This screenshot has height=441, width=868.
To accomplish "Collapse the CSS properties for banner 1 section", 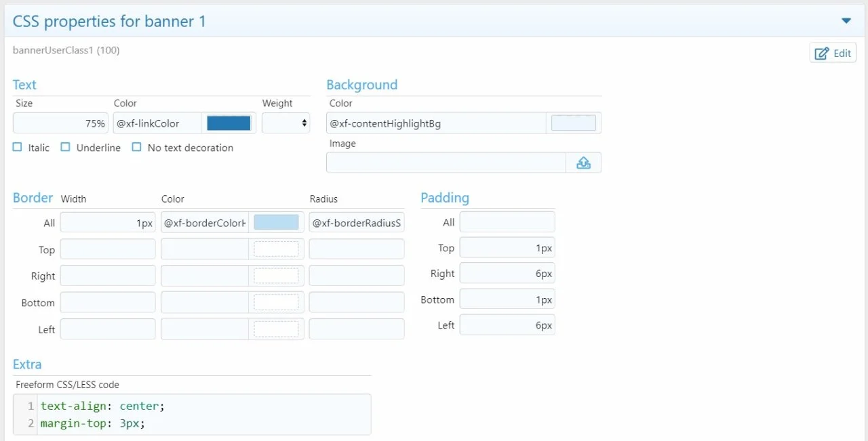I will 846,21.
